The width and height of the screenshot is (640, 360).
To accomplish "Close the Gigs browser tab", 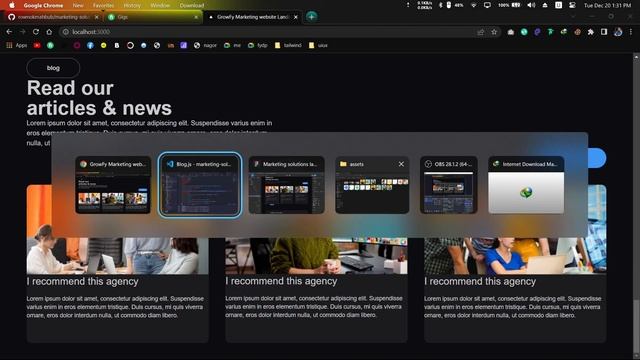I will tap(196, 17).
